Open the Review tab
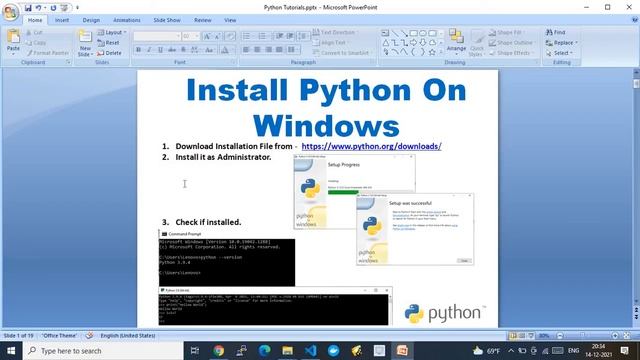Image resolution: width=640 pixels, height=360 pixels. click(202, 20)
